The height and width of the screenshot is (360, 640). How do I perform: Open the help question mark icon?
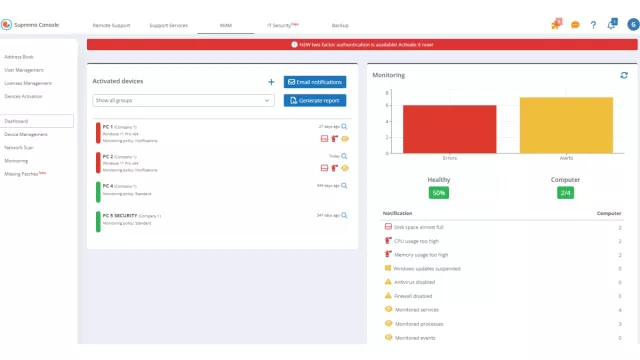tap(593, 25)
